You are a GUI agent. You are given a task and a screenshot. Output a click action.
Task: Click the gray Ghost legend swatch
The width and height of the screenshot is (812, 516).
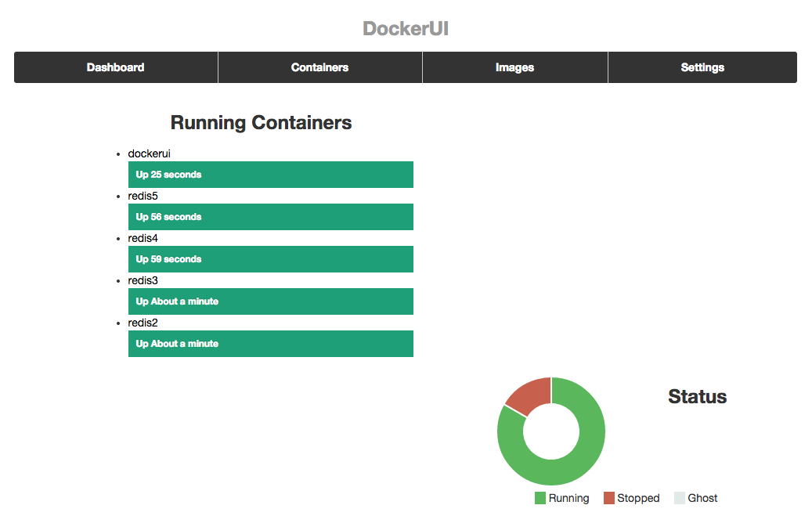tap(680, 498)
